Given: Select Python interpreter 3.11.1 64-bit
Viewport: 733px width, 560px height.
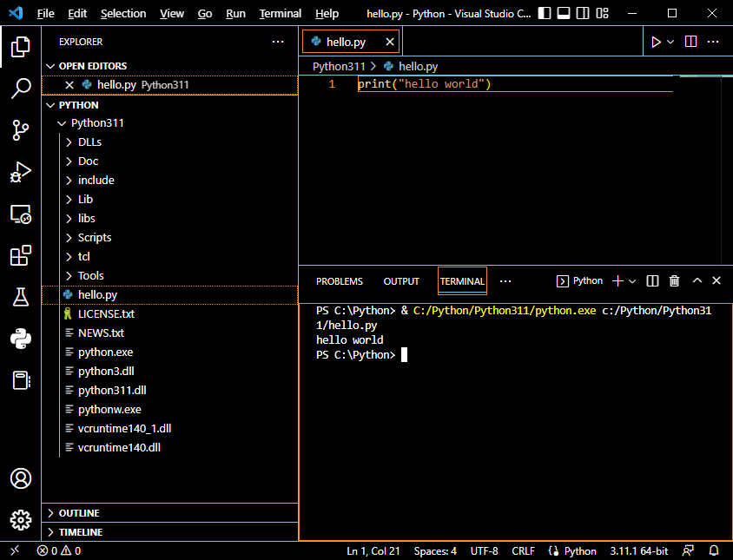Looking at the screenshot, I should click(x=639, y=551).
